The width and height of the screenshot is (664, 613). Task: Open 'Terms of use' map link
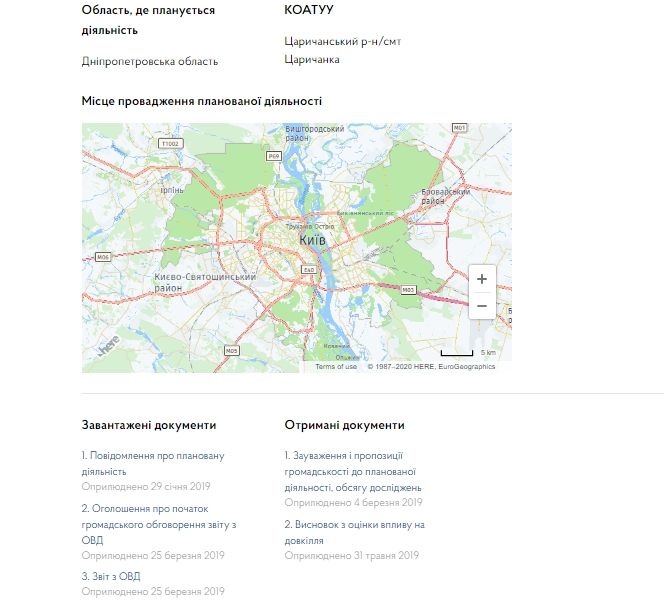336,367
